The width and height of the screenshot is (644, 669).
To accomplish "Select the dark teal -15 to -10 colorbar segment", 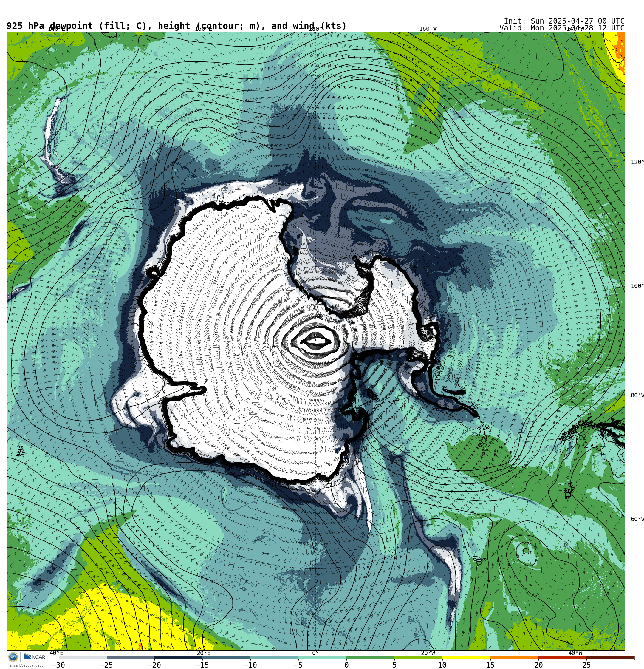I will [x=227, y=657].
